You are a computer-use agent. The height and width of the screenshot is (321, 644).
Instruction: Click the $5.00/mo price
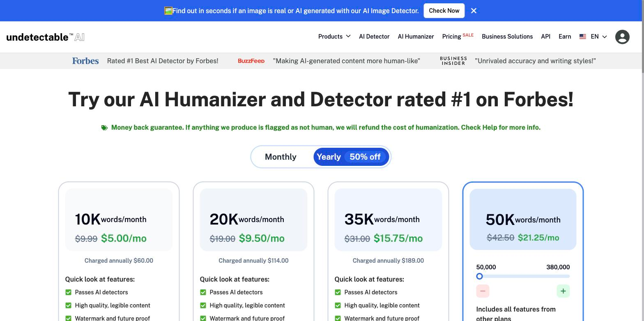coord(124,238)
